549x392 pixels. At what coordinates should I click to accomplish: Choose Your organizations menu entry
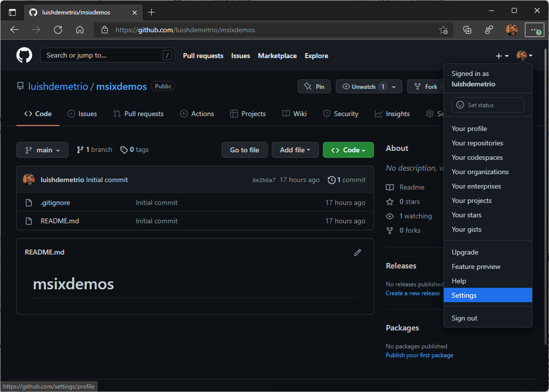coord(488,172)
